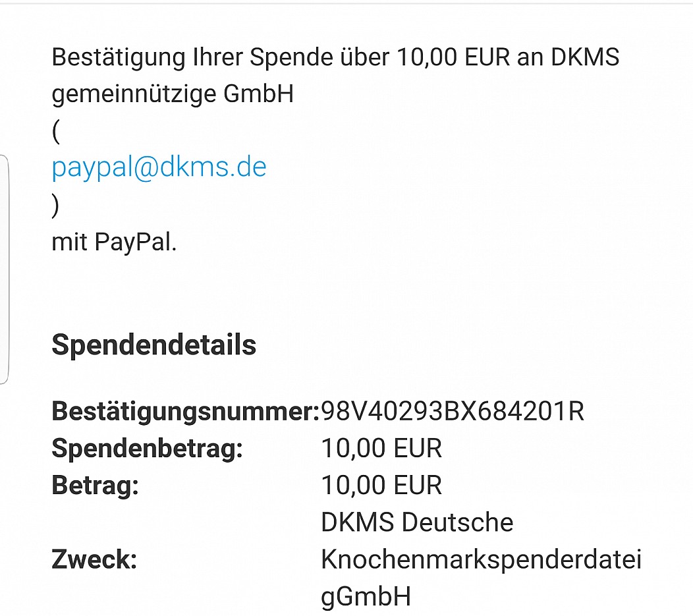Click the 'gemeinnützige GmbH' text line

coord(173,95)
